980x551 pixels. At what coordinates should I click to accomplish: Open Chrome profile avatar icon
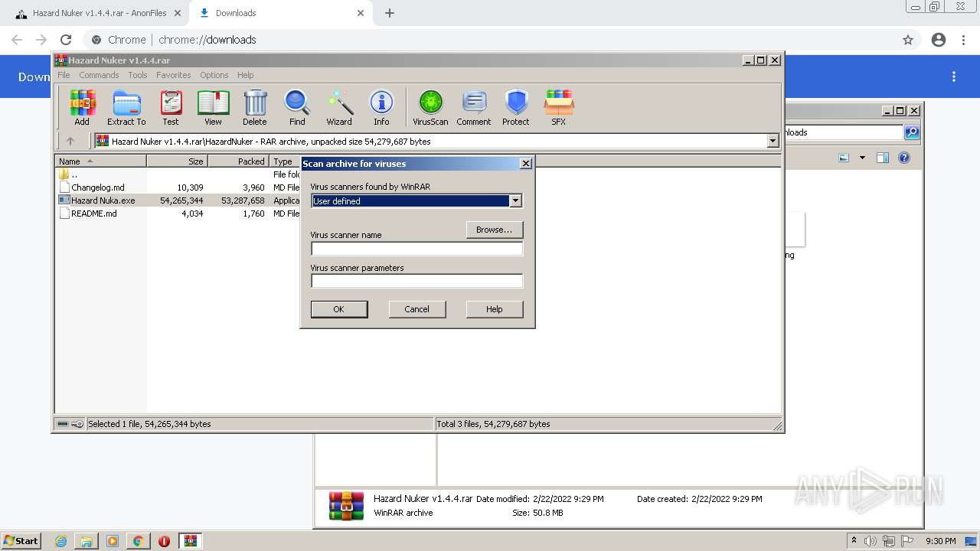(x=939, y=40)
